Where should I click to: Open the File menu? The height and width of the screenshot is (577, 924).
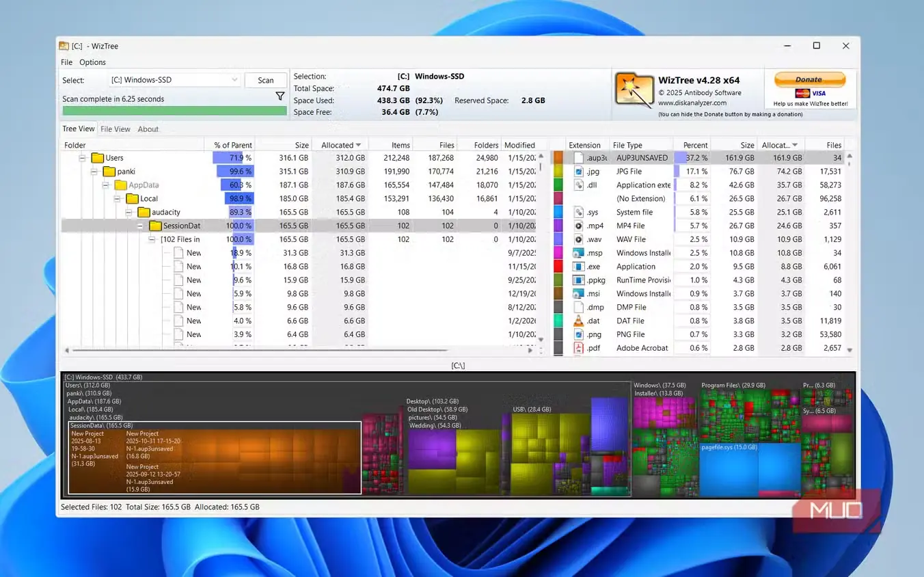coord(66,62)
